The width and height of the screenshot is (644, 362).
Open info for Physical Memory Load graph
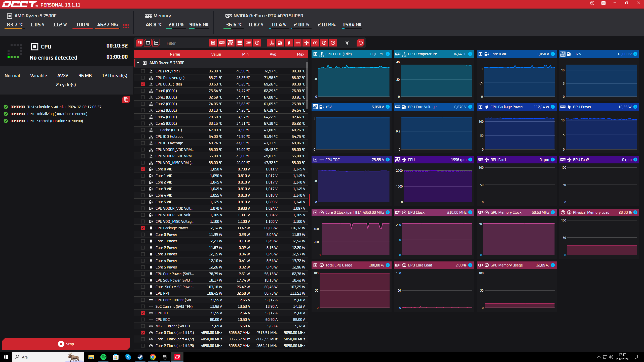(x=635, y=212)
